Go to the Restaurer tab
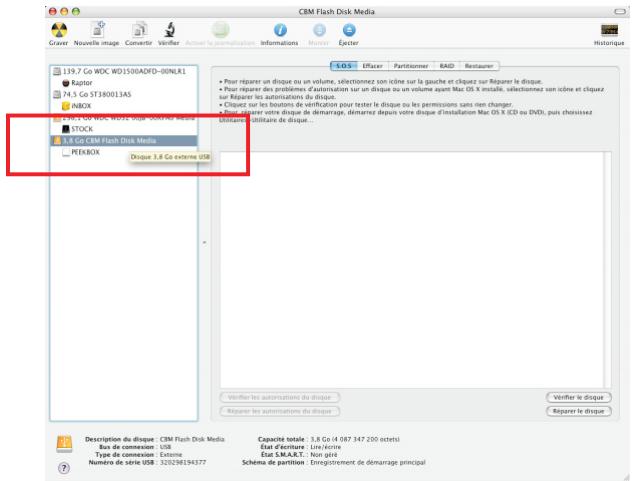The height and width of the screenshot is (481, 632). click(x=477, y=65)
